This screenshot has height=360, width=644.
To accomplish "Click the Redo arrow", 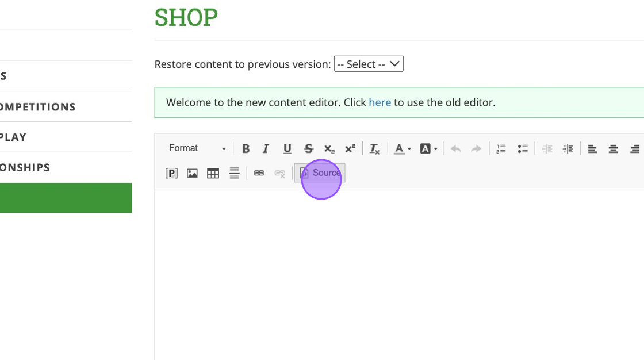I will [476, 149].
